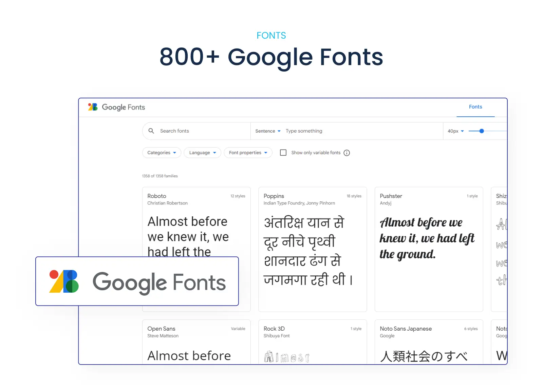Click the search magnifier icon
The image size is (543, 392).
[x=151, y=131]
